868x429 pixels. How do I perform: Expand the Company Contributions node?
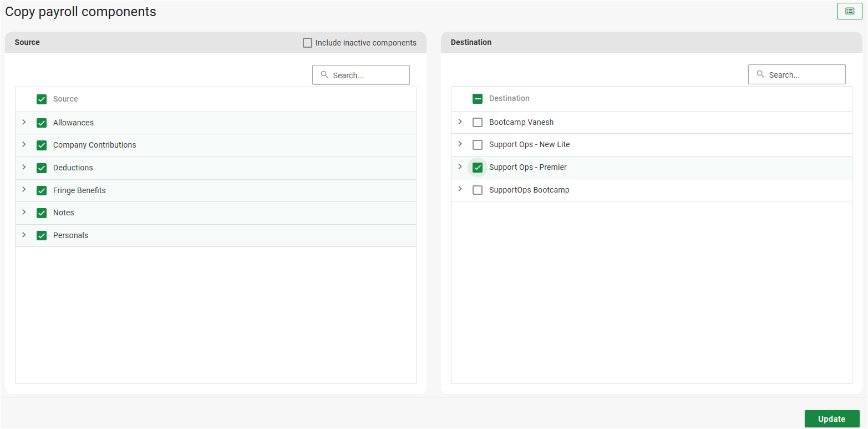pyautogui.click(x=24, y=144)
